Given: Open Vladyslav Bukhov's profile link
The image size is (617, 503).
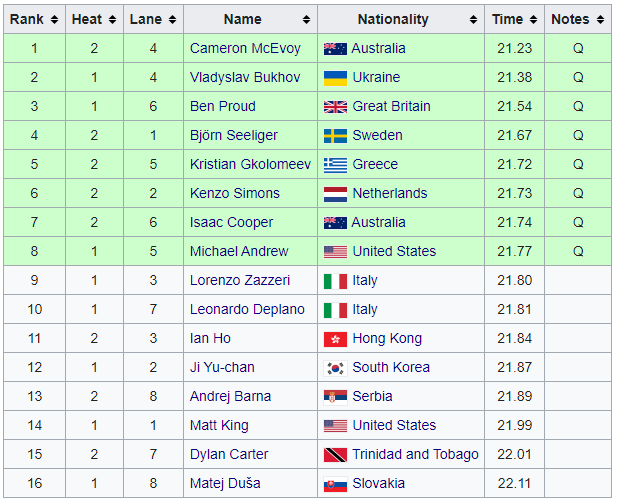Looking at the screenshot, I should pyautogui.click(x=243, y=77).
